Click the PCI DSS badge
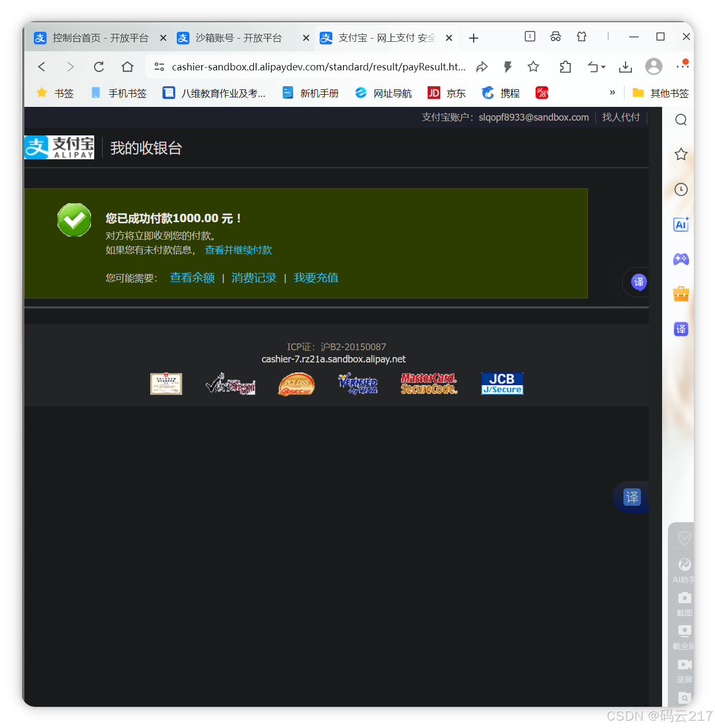 tap(296, 384)
